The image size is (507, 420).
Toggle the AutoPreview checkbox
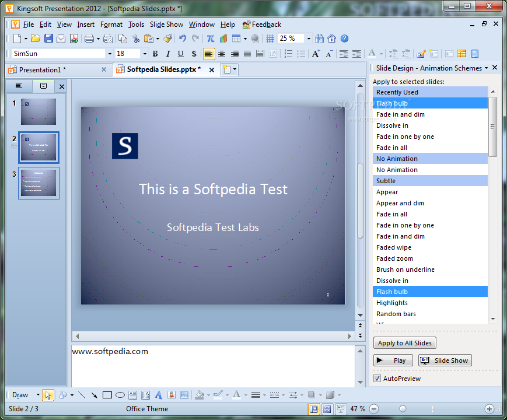(377, 379)
